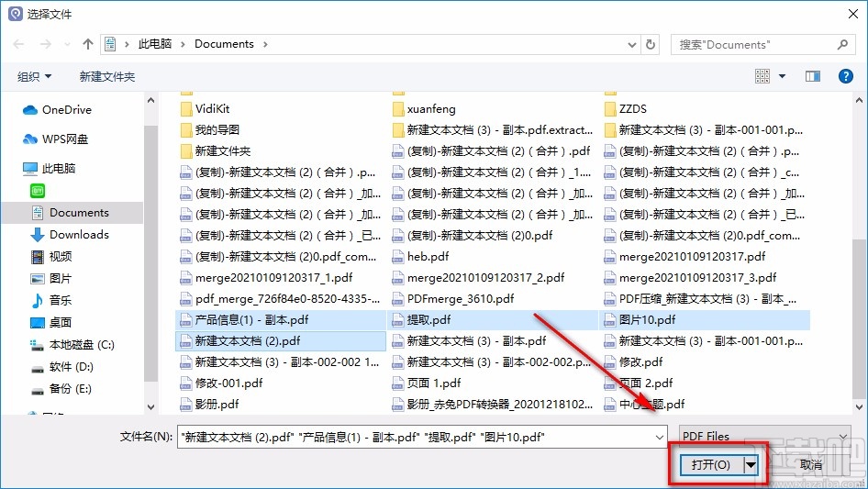Click the 取消 cancel button
The image size is (868, 489).
810,464
